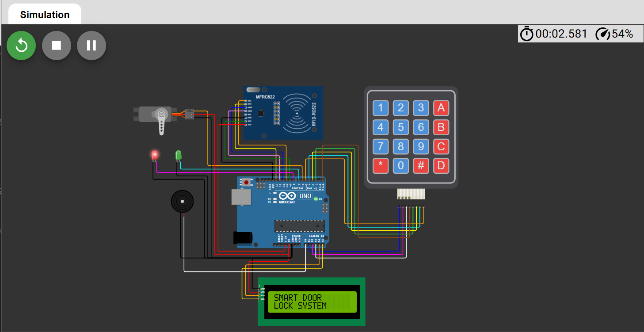Click the ATmega chip on the Arduino
The height and width of the screenshot is (332, 644).
coord(300,225)
